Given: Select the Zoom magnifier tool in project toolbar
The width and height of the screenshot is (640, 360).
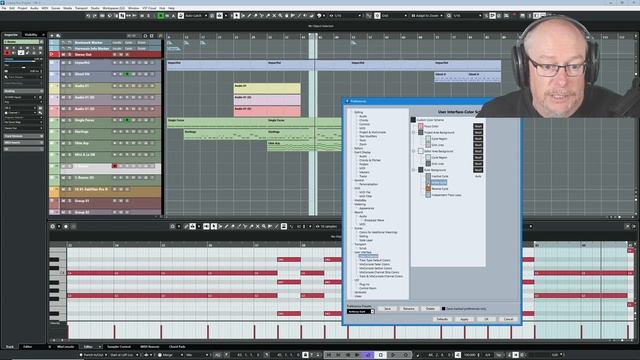Looking at the screenshot, I should (x=280, y=16).
